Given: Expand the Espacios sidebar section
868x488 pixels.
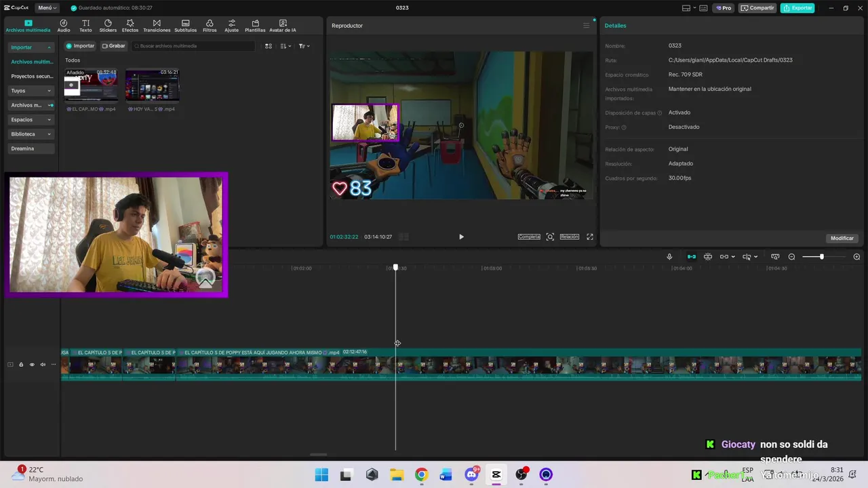Looking at the screenshot, I should 31,120.
